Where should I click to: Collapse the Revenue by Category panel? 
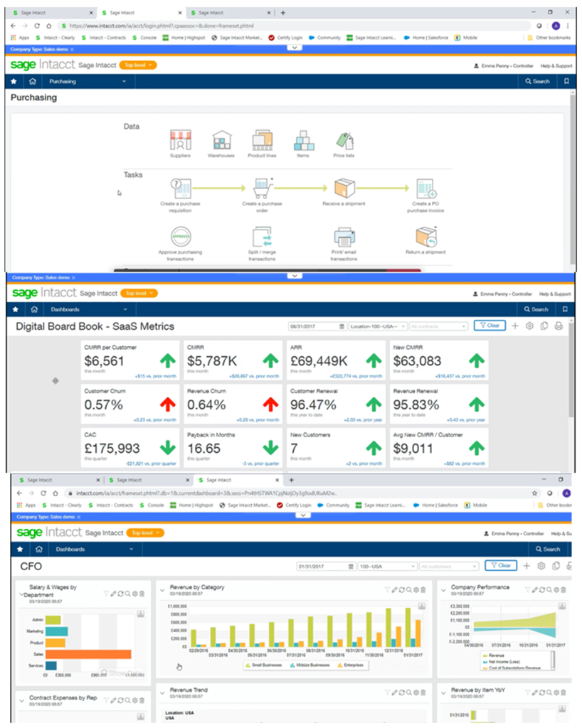162,590
